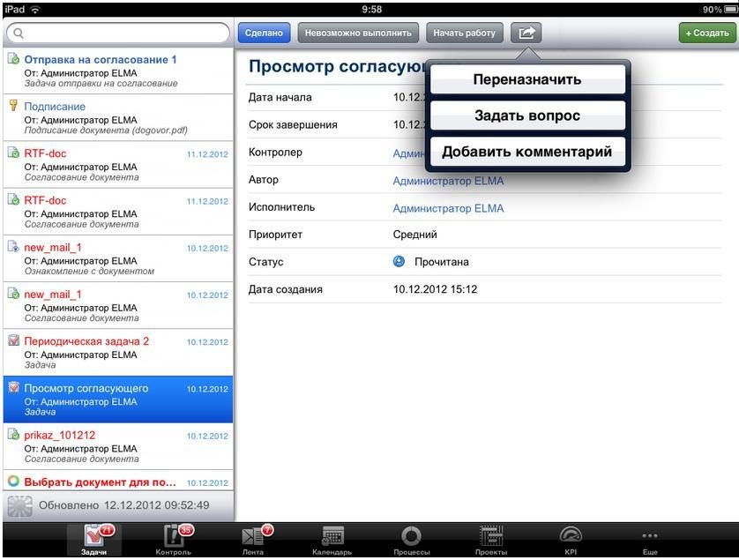
Task: Mark task as Сделано
Action: coord(264,33)
